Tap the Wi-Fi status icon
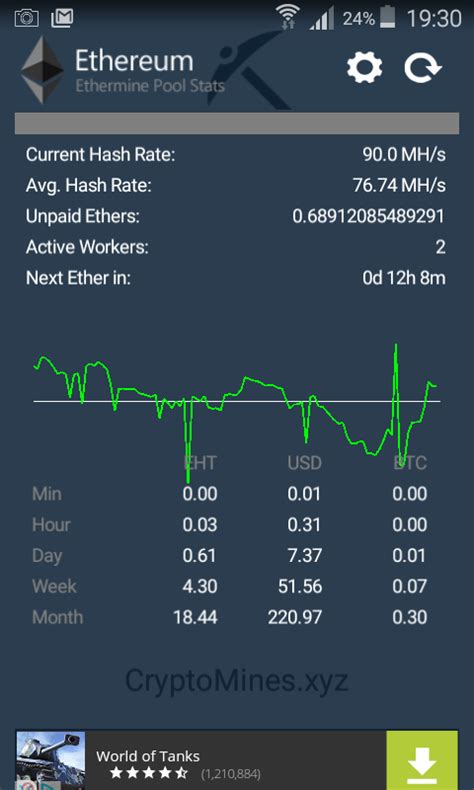 (x=288, y=18)
